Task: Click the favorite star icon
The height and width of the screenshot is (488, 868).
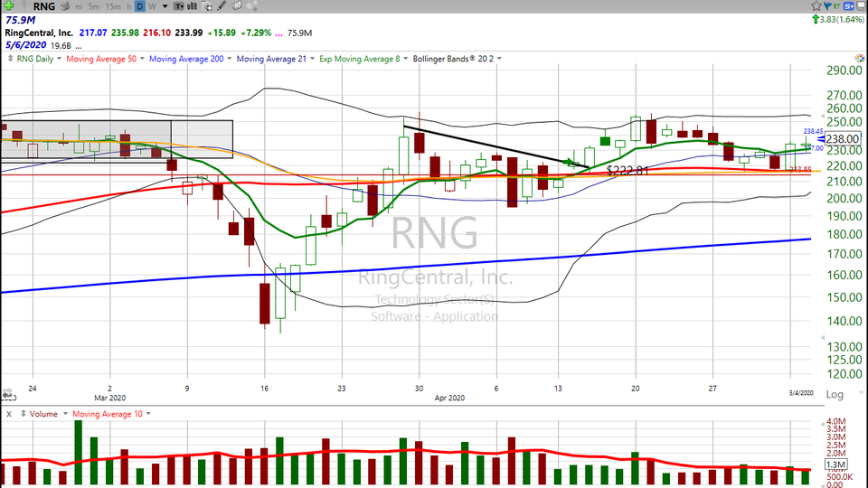Action: pos(816,6)
